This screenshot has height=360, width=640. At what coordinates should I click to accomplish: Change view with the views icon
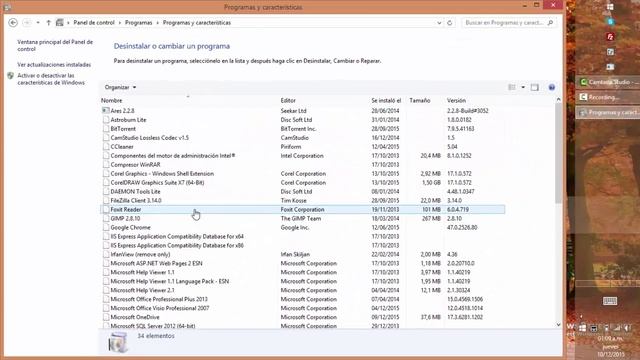point(512,87)
